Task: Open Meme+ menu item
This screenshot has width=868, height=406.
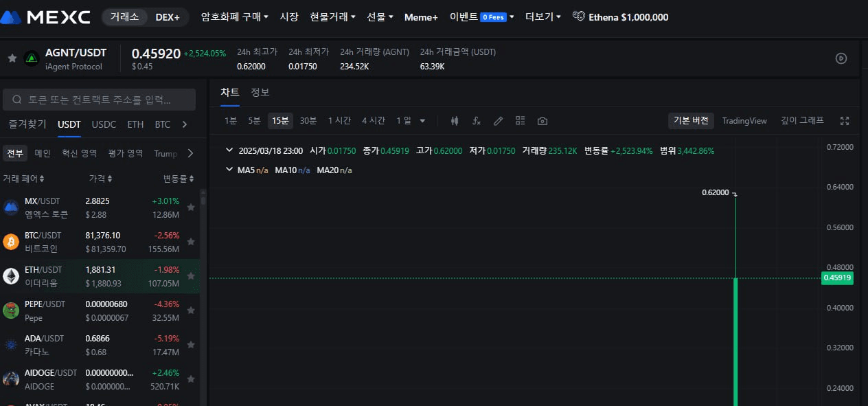Action: point(421,17)
